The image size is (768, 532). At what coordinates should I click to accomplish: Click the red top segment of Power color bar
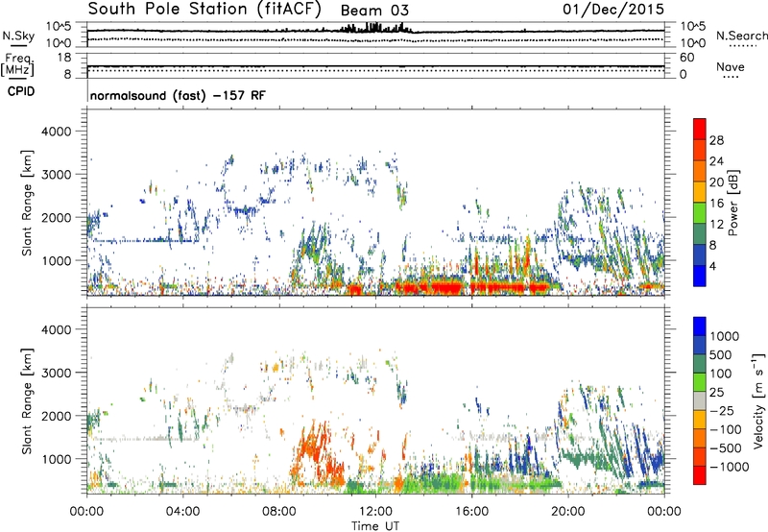(700, 130)
